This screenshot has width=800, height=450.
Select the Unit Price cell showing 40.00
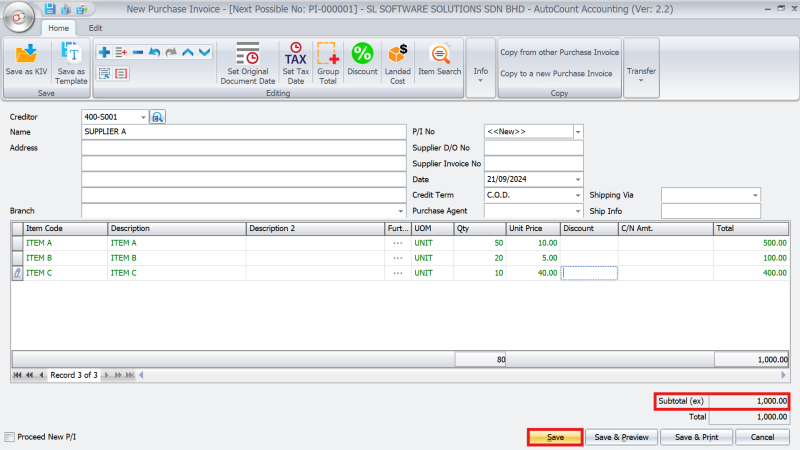[533, 273]
